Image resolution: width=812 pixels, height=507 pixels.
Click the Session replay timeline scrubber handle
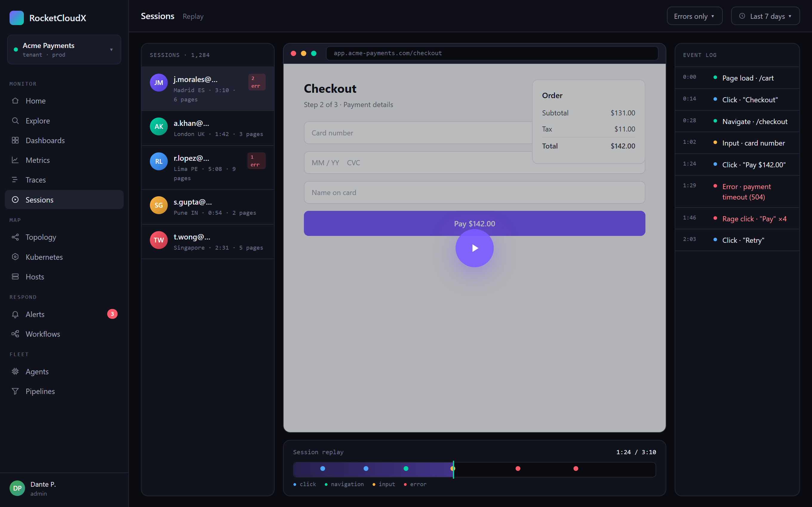(453, 469)
